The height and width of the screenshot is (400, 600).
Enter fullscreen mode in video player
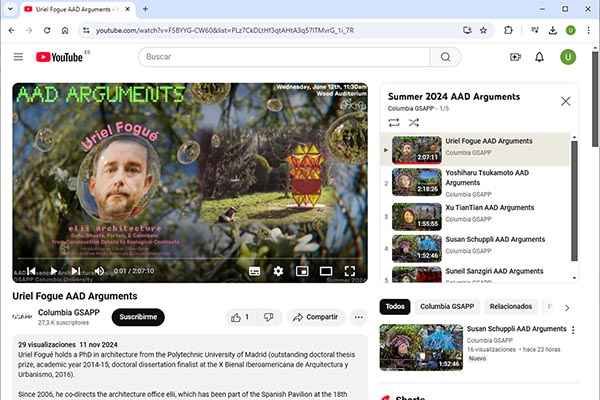coord(349,271)
